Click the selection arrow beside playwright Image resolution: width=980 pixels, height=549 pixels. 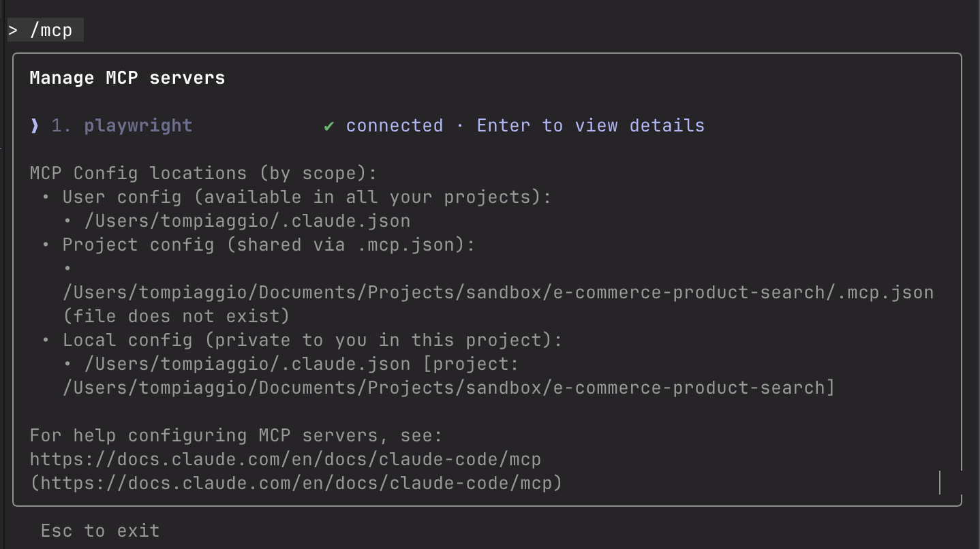(35, 126)
